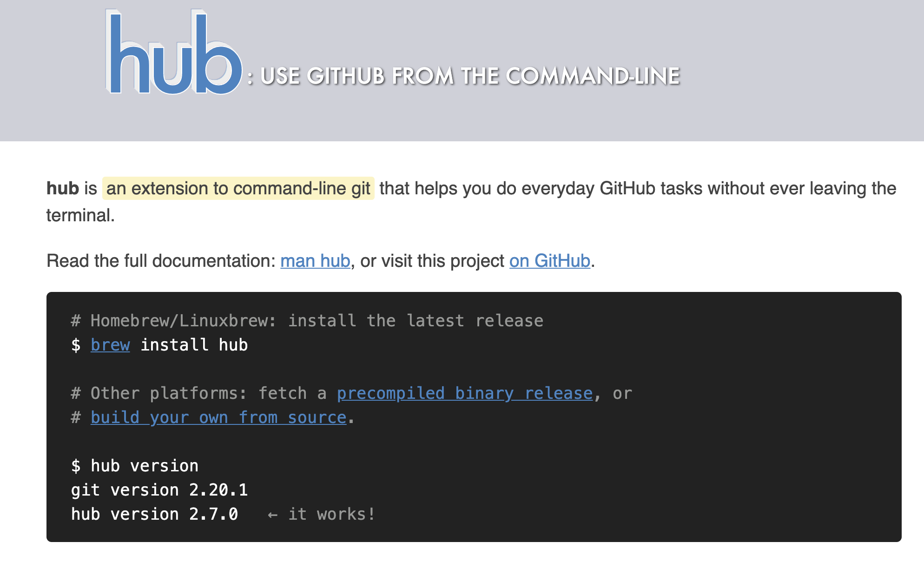The height and width of the screenshot is (569, 924).
Task: Click the bold "hub" word in the intro
Action: 63,188
